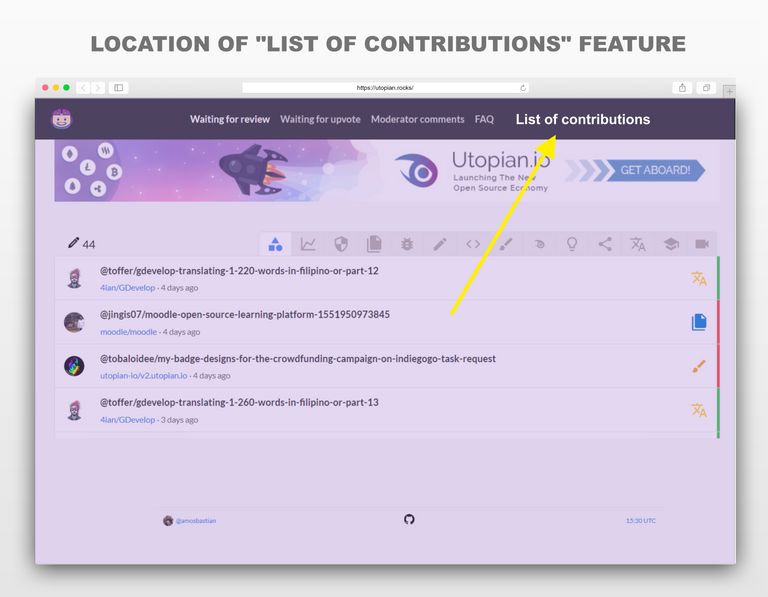Click tobaloidee user avatar thumbnail
This screenshot has height=597, width=768.
[x=74, y=366]
